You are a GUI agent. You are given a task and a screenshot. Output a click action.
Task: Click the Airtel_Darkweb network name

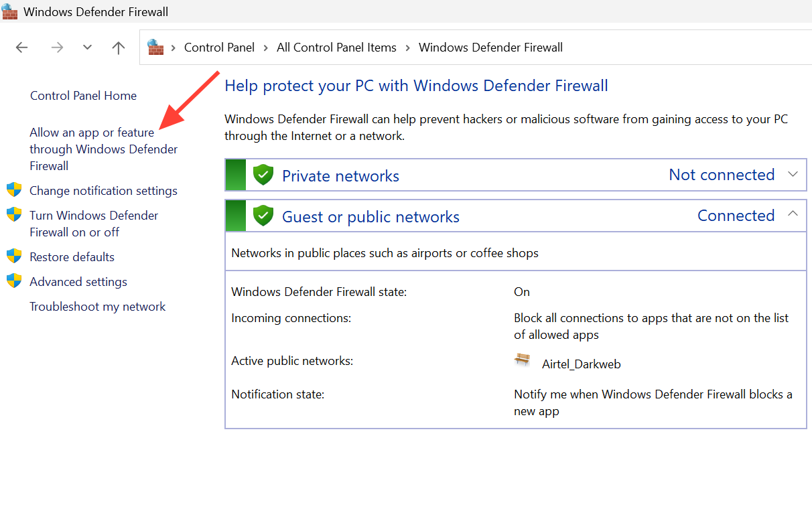tap(582, 364)
